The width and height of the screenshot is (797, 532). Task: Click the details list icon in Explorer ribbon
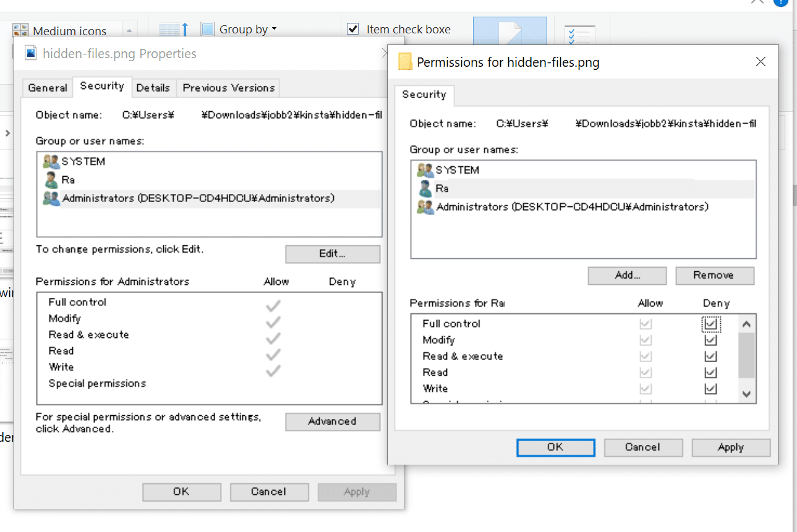coord(579,34)
